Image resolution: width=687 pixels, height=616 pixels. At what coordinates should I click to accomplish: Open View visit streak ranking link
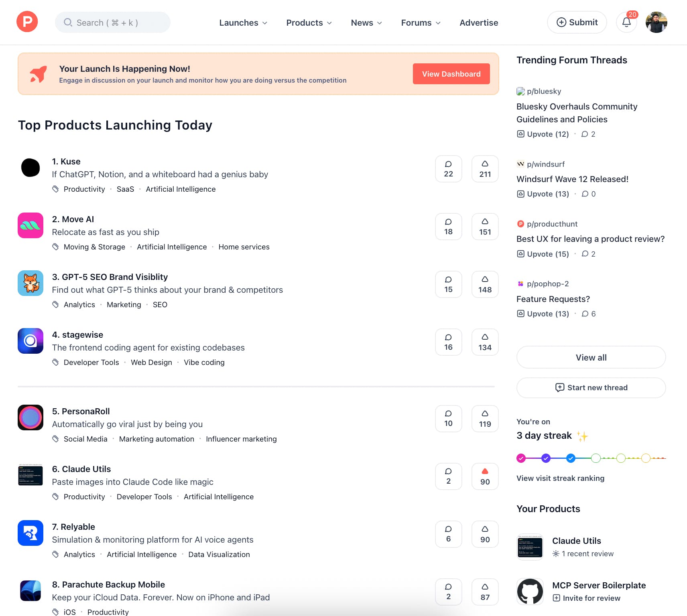pos(561,478)
